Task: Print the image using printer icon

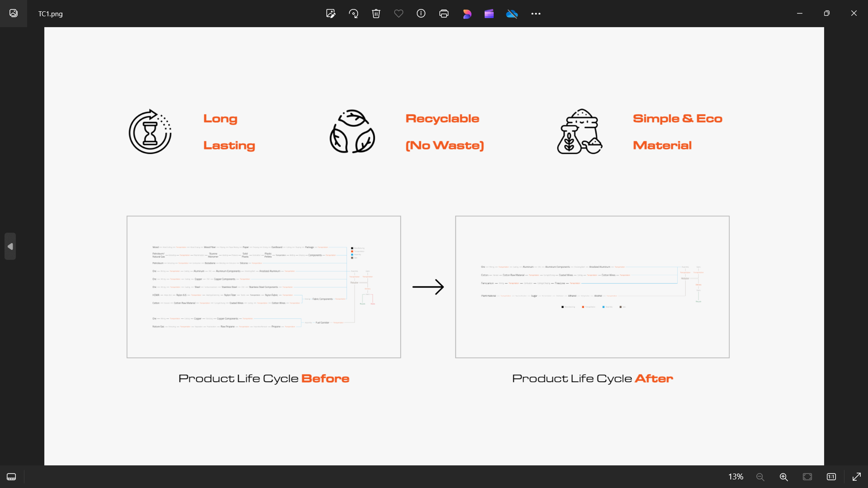Action: [x=444, y=14]
